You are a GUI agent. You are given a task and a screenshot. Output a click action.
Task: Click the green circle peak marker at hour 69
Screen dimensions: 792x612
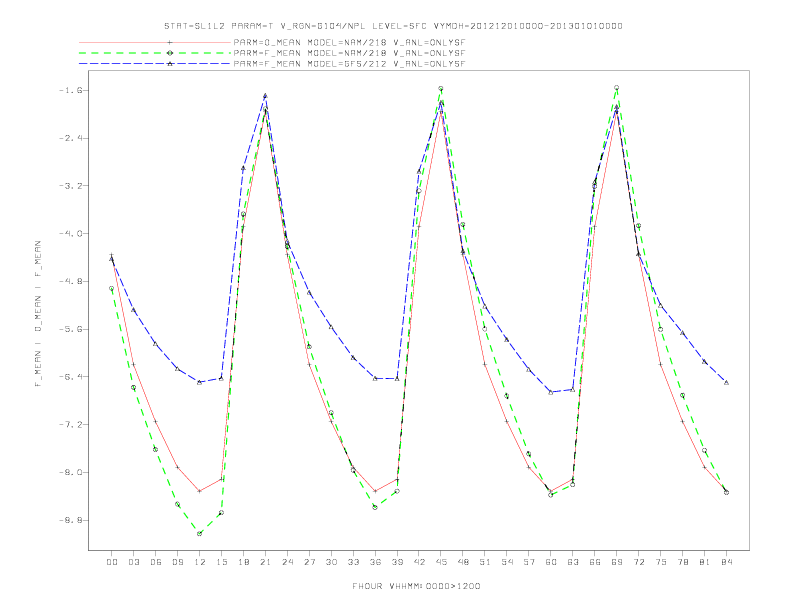coord(617,87)
